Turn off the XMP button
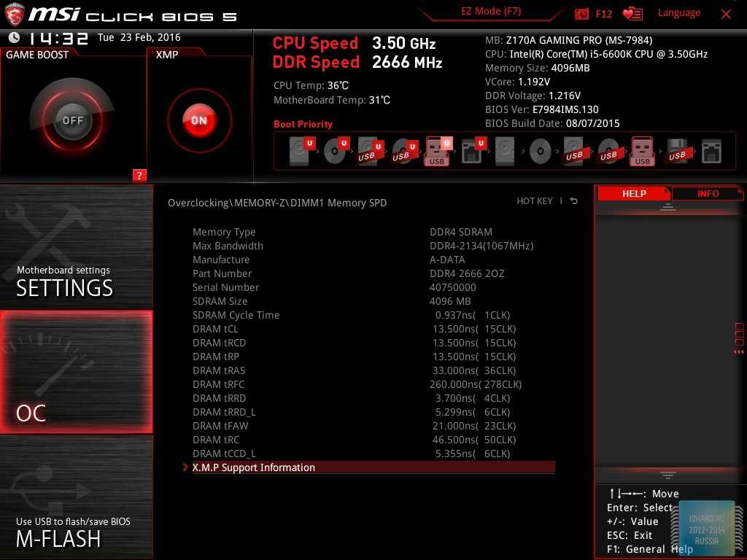 pyautogui.click(x=199, y=120)
